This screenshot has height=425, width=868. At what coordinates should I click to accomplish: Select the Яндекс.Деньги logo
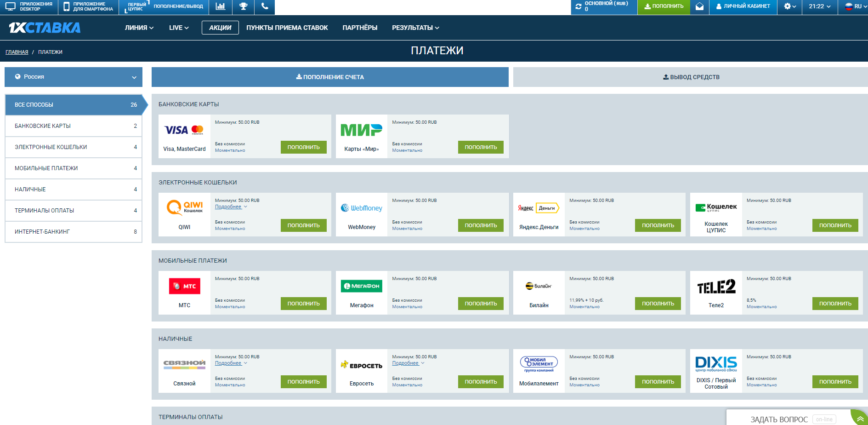[x=539, y=208]
